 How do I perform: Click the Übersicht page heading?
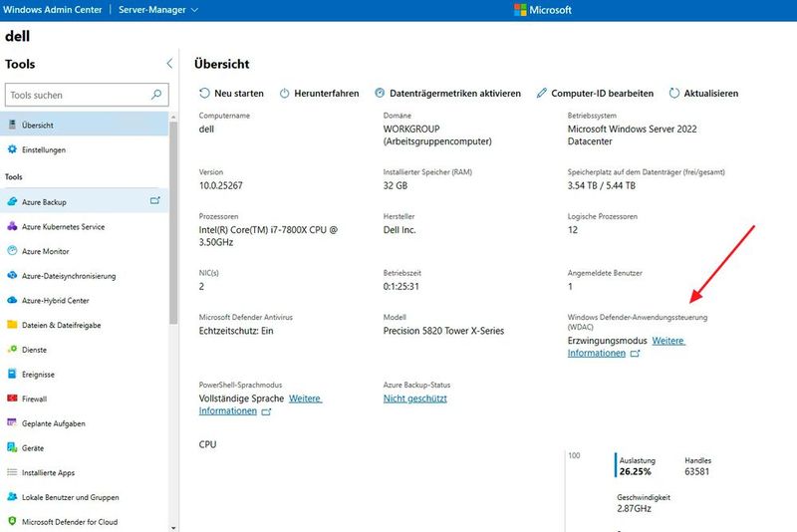click(221, 64)
